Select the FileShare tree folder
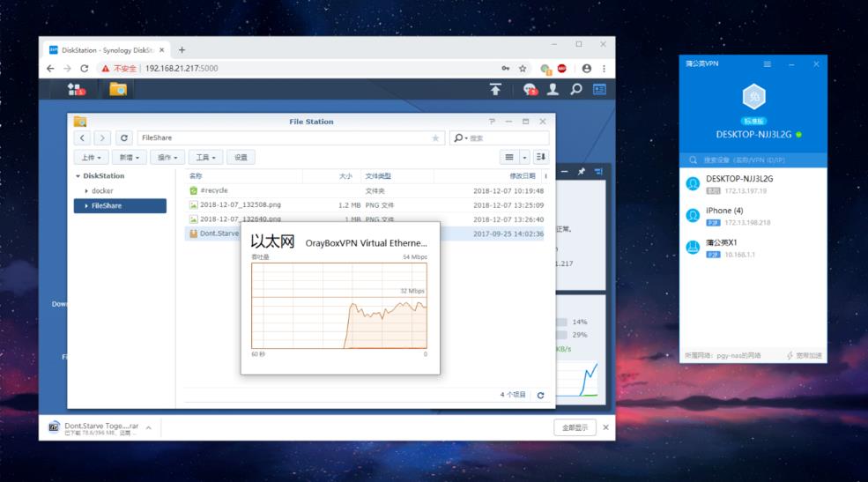 tap(120, 206)
